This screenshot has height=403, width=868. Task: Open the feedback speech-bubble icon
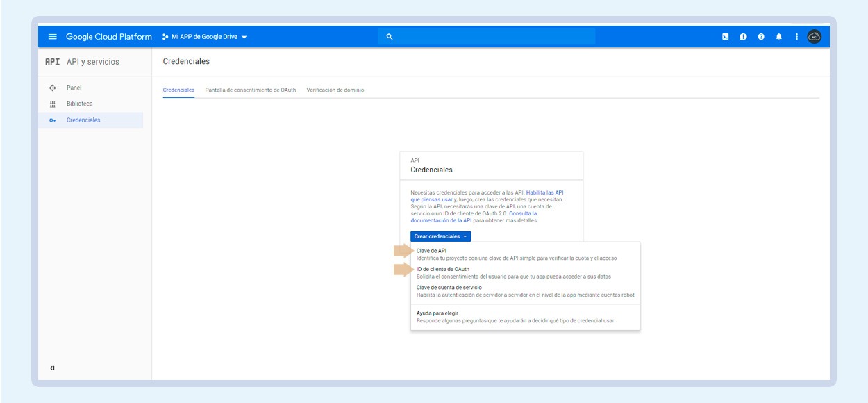[743, 37]
